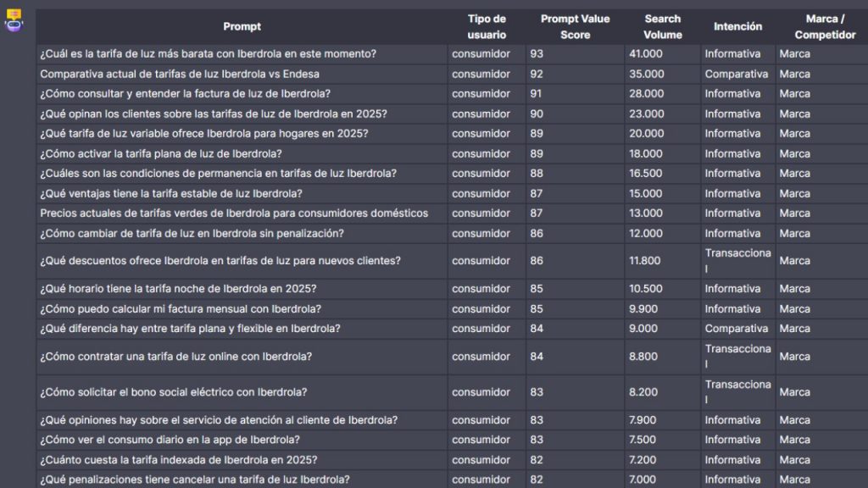This screenshot has height=488, width=868.
Task: Select the bono social eléctrico prompt
Action: click(173, 392)
